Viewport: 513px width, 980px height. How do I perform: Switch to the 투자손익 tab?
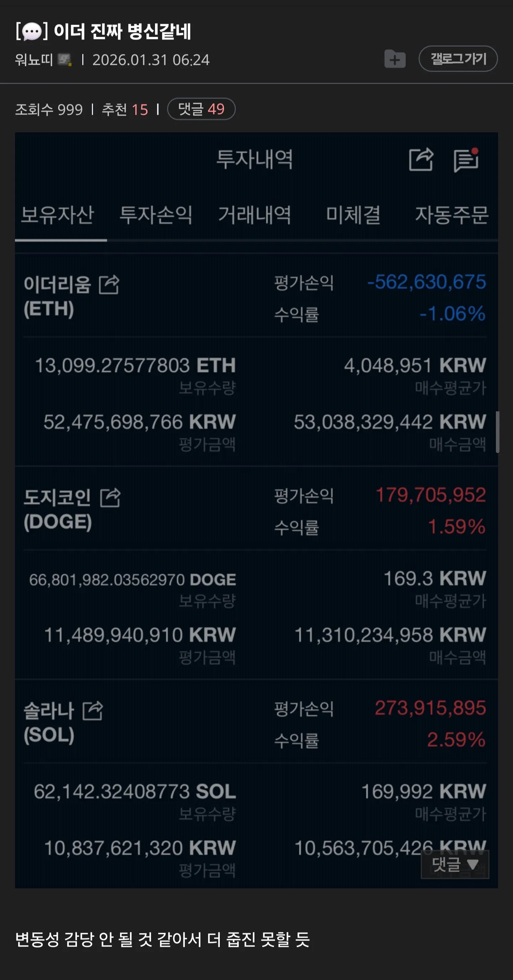(156, 215)
